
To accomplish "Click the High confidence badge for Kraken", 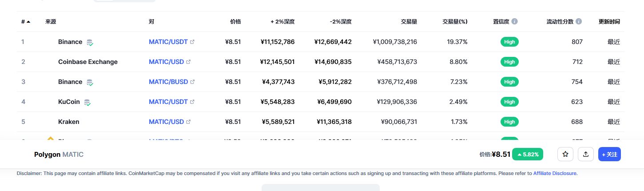I will click(x=509, y=122).
